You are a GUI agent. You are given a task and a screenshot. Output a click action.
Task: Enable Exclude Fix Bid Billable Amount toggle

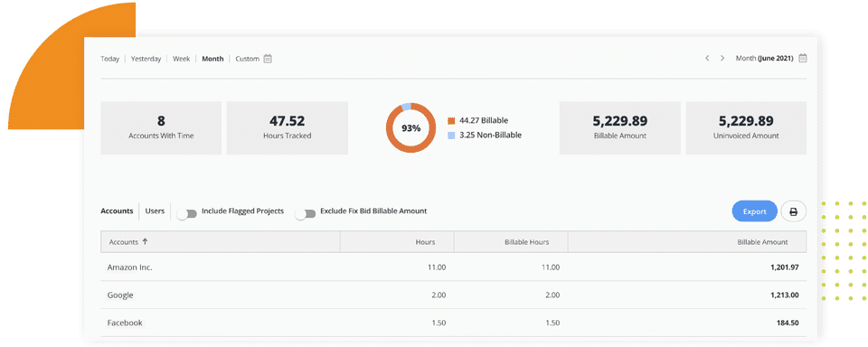tap(305, 213)
